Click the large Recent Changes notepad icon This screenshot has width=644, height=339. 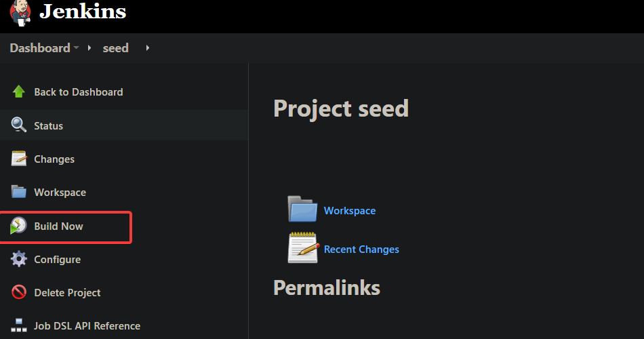303,247
